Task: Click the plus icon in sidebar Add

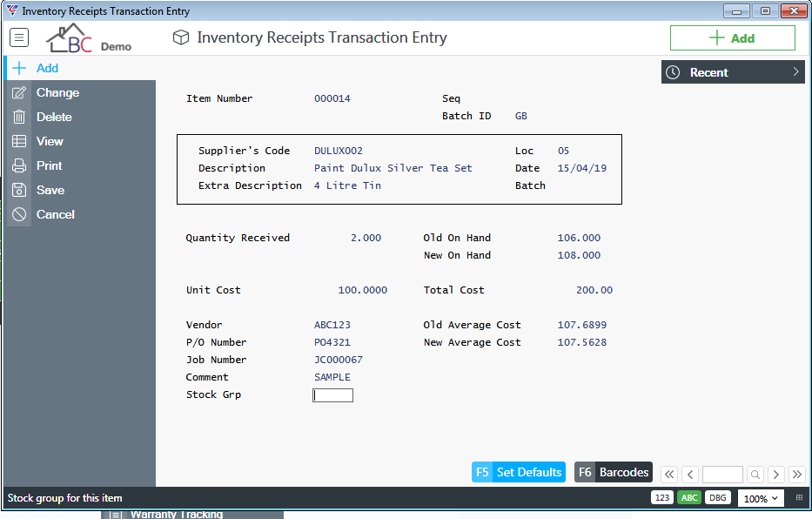Action: coord(19,68)
